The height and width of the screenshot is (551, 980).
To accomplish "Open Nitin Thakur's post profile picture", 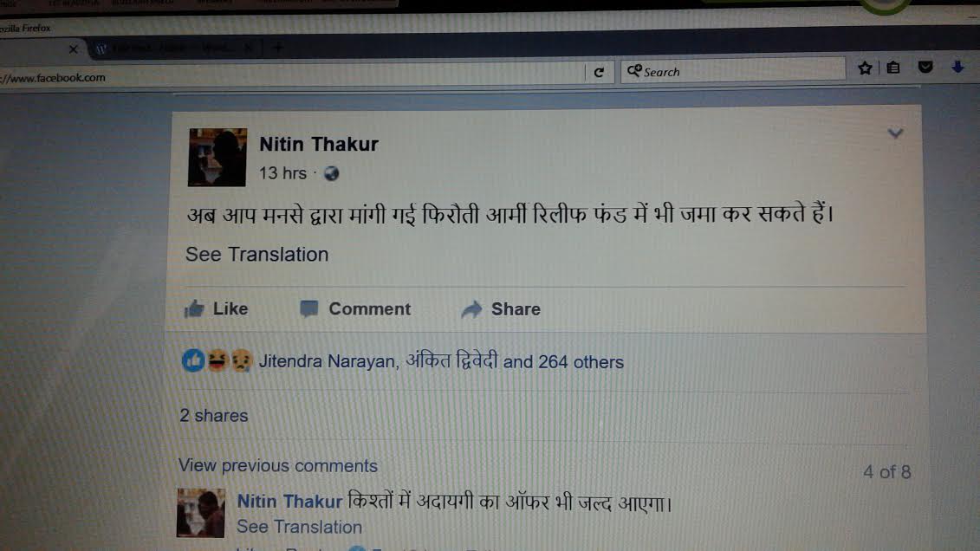I will pyautogui.click(x=217, y=158).
